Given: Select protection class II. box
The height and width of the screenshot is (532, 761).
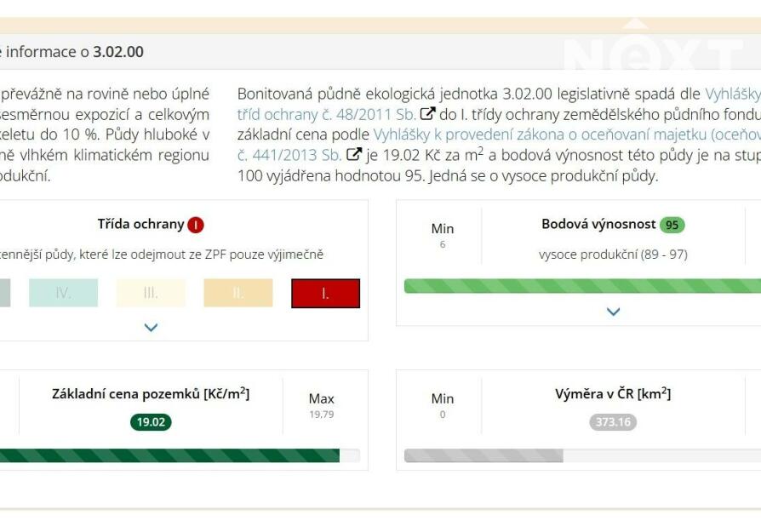Looking at the screenshot, I should pos(238,293).
